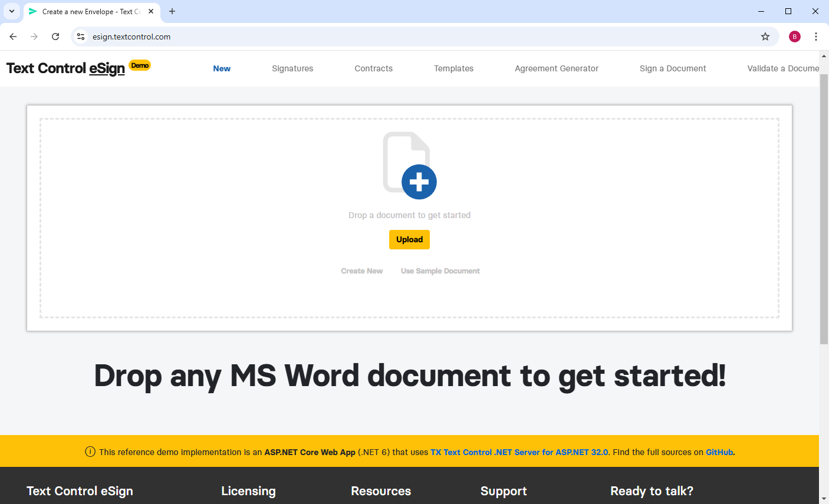The height and width of the screenshot is (504, 829).
Task: Click the Resources footer heading
Action: coord(381,491)
